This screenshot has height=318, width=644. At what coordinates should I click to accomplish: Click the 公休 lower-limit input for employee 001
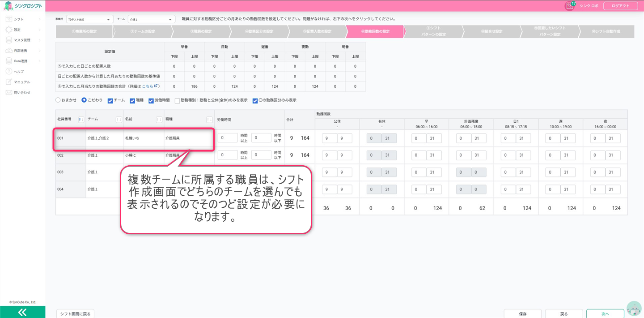329,138
